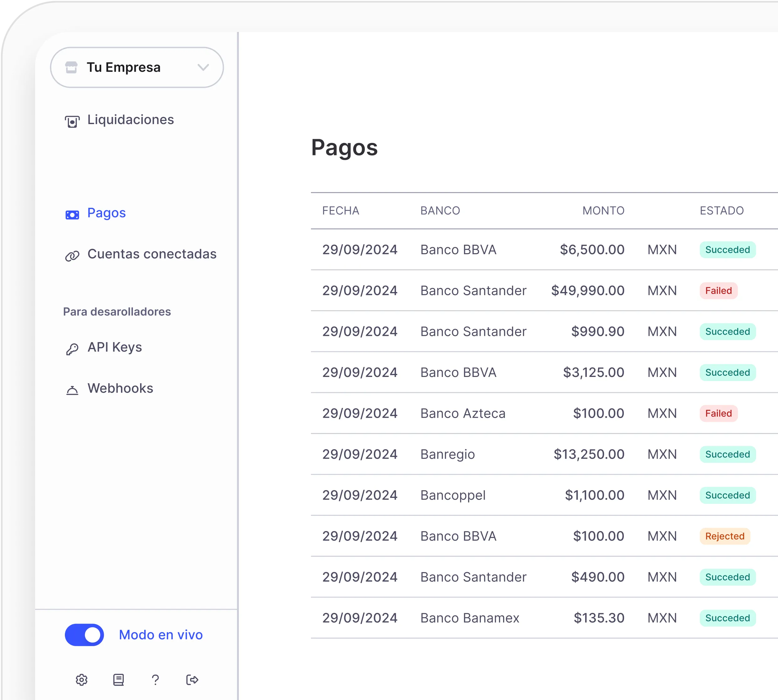Screen dimensions: 778x700
Task: Click the Modo en vivo label
Action: 160,635
